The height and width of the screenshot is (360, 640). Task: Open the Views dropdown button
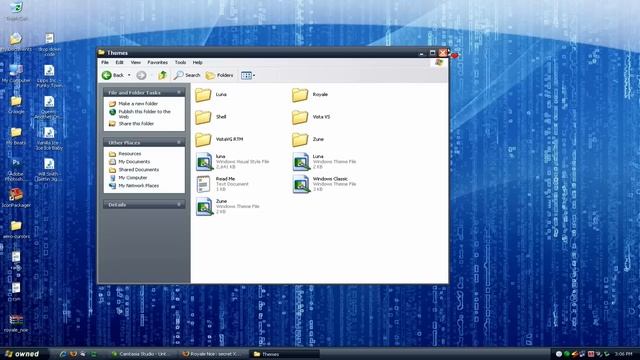[248, 75]
